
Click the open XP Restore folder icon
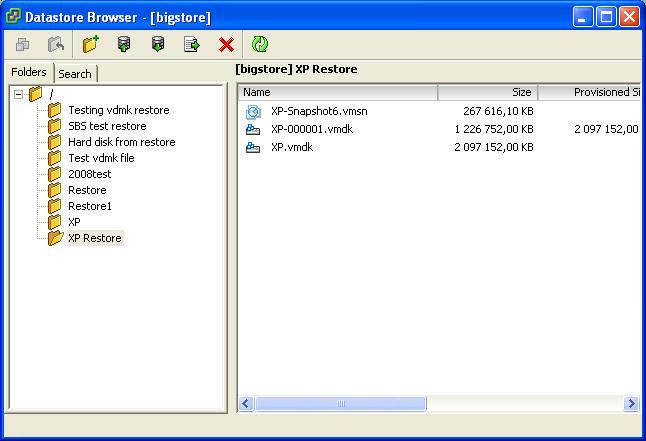click(56, 238)
